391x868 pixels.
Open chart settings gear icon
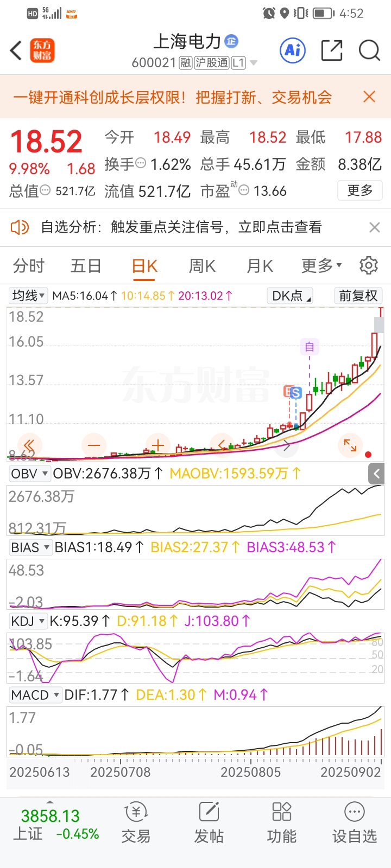(x=369, y=265)
